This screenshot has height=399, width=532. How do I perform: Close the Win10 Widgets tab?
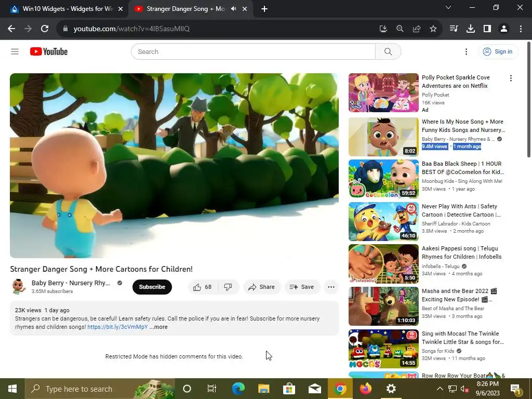tap(121, 9)
